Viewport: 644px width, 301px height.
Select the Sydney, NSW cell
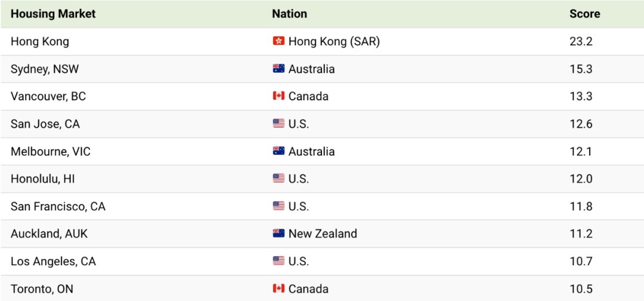tap(45, 69)
